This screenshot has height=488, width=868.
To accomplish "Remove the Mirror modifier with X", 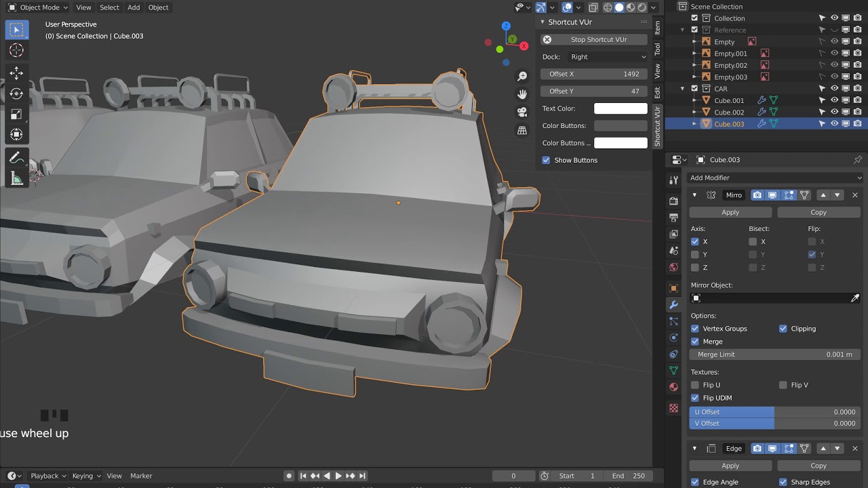I will click(x=854, y=195).
